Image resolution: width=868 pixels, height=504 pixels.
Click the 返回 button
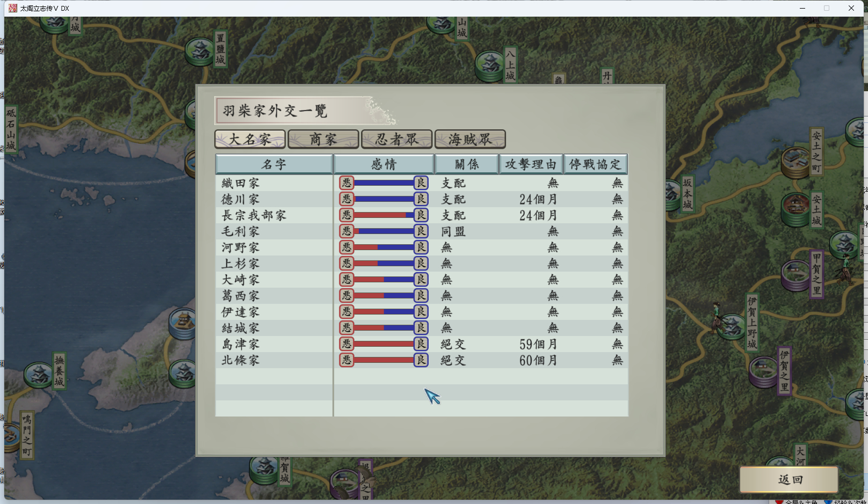click(x=789, y=479)
